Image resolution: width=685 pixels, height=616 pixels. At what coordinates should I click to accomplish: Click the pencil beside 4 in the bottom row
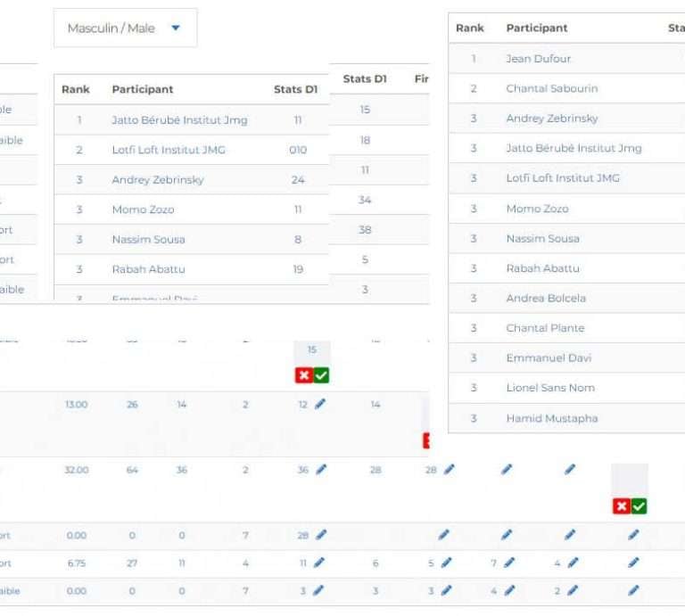click(x=509, y=590)
